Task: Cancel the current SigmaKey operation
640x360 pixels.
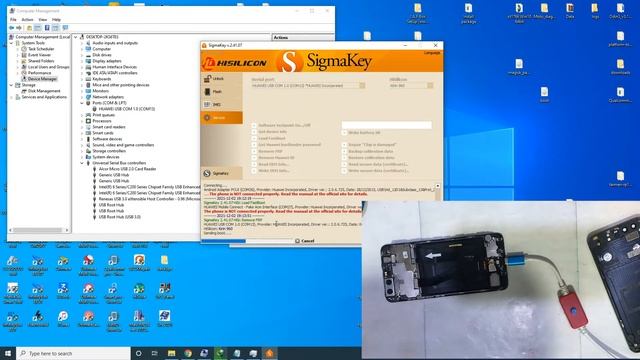Action: coord(304,241)
